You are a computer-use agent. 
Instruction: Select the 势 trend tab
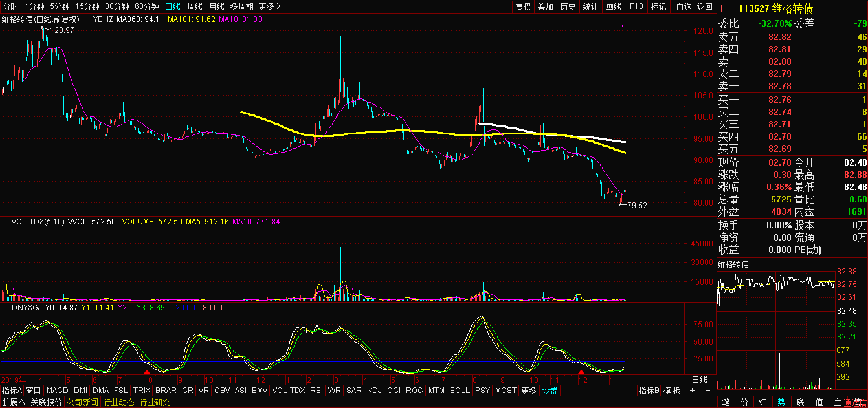tap(782, 402)
